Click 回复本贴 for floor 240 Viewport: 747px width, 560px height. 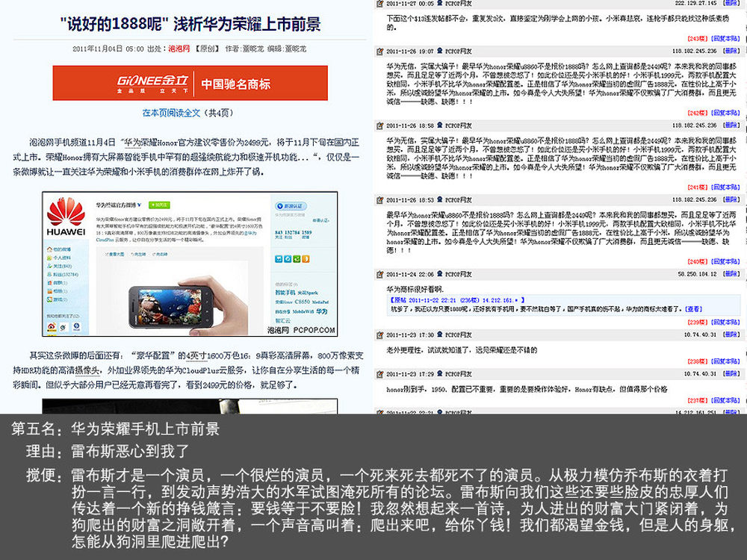point(725,261)
